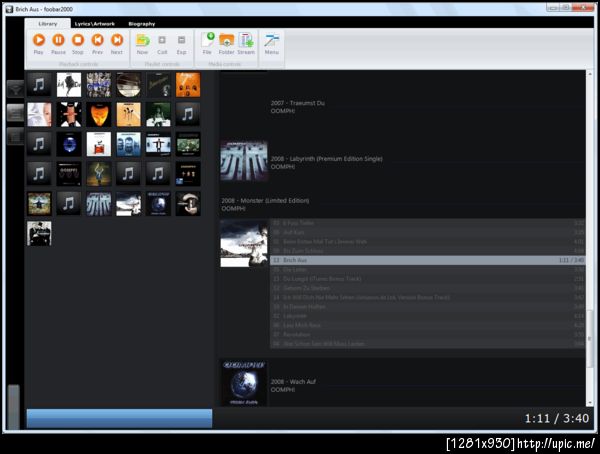
Task: Select the man with outstretched arms cover
Action: click(158, 144)
